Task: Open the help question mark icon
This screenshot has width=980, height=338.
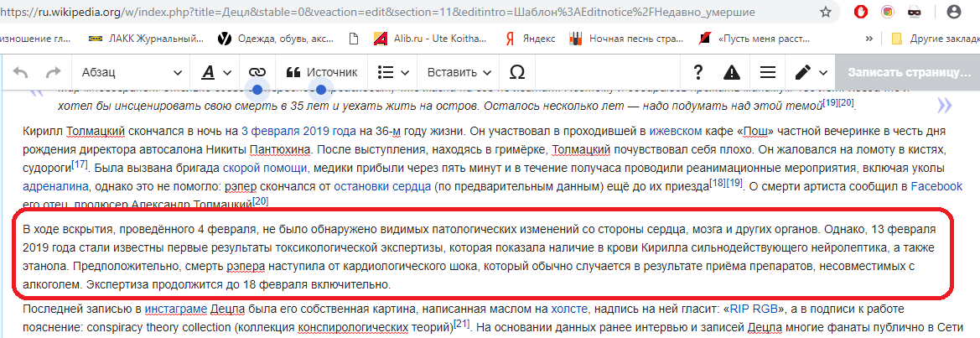Action: coord(699,72)
